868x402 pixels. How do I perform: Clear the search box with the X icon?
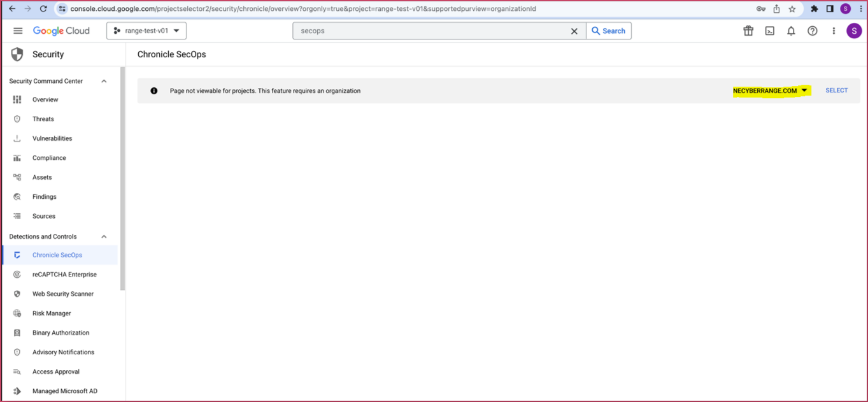point(574,31)
